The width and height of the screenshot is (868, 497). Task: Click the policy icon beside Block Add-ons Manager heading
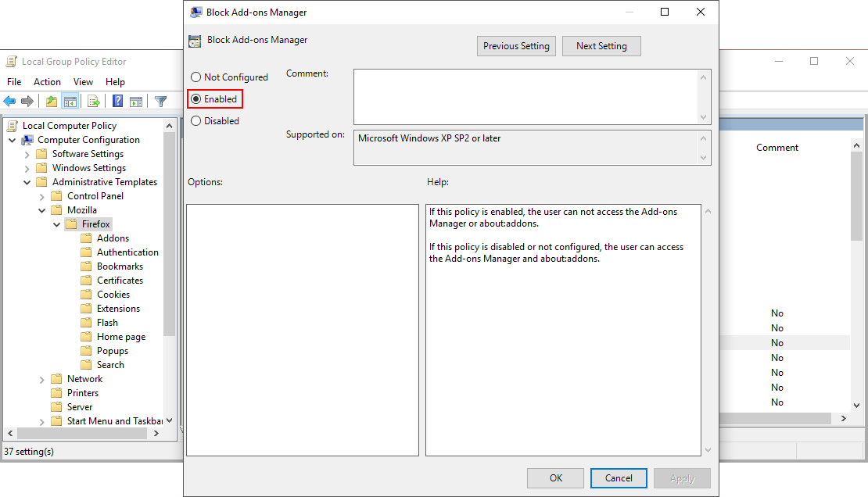click(x=195, y=41)
